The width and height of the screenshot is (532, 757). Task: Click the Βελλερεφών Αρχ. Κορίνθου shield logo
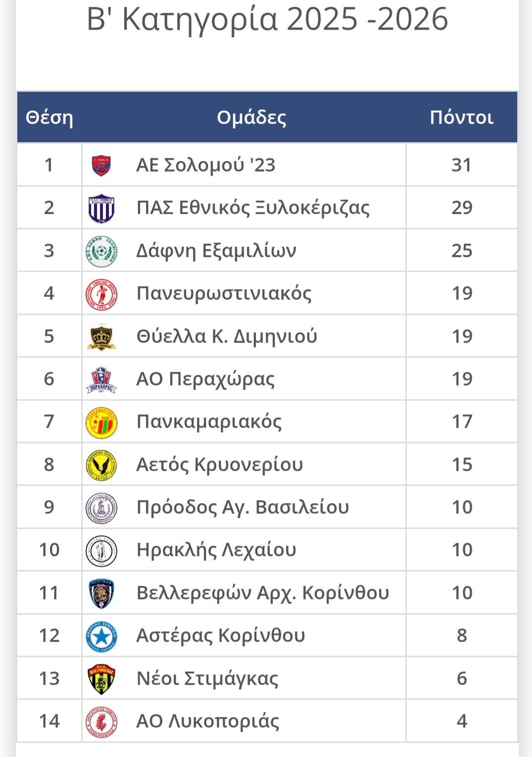pyautogui.click(x=101, y=594)
